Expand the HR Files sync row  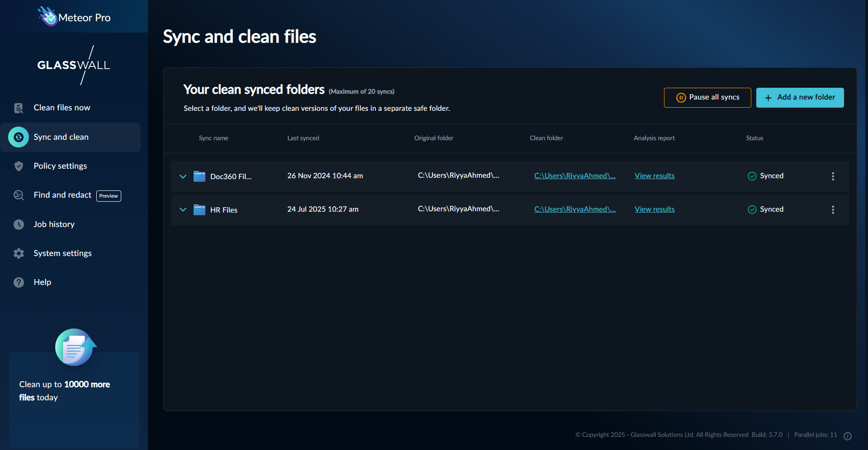[183, 209]
